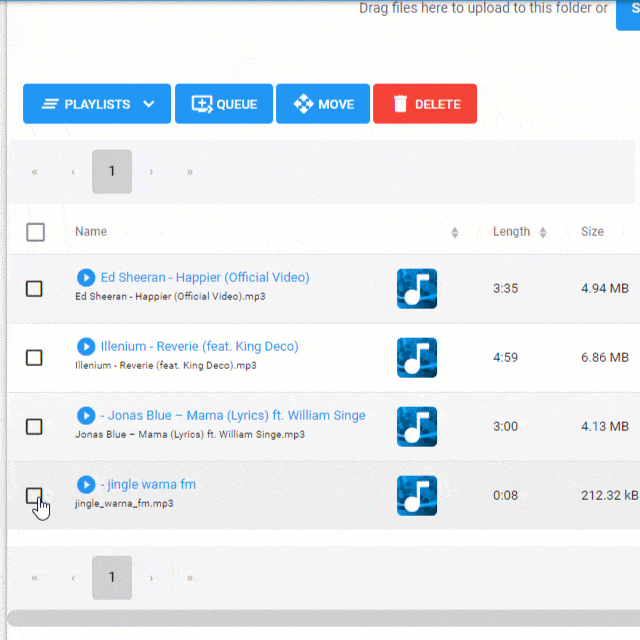This screenshot has height=640, width=640.
Task: Check the Ed Sheeran - Happier checkbox
Action: 34,288
